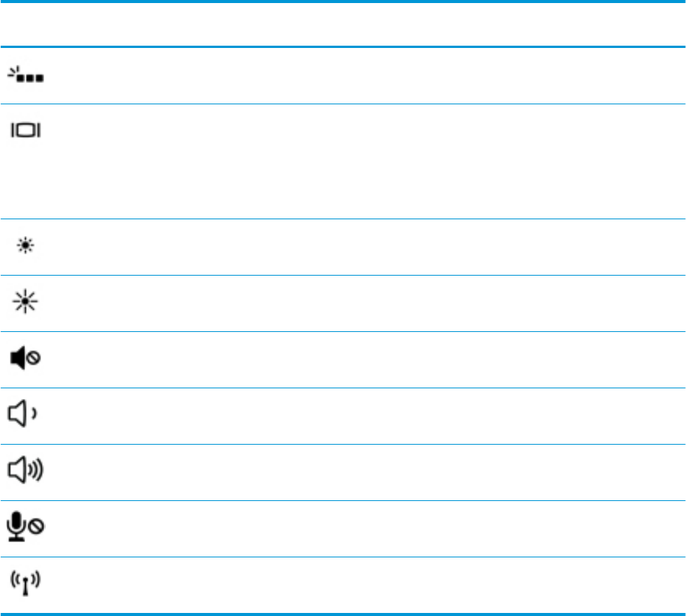
Task: Click the blank header row above the keyboard backlight icon
Action: pos(343,24)
